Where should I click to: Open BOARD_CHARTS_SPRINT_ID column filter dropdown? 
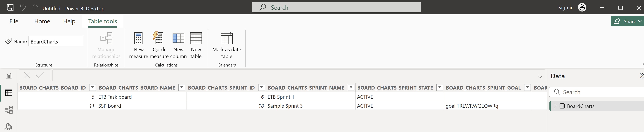click(x=262, y=87)
